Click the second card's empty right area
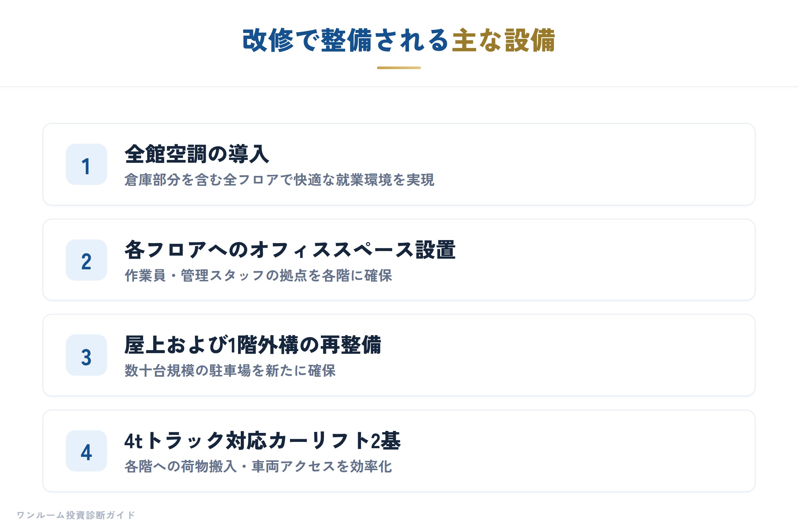This screenshot has height=532, width=798. (604, 260)
